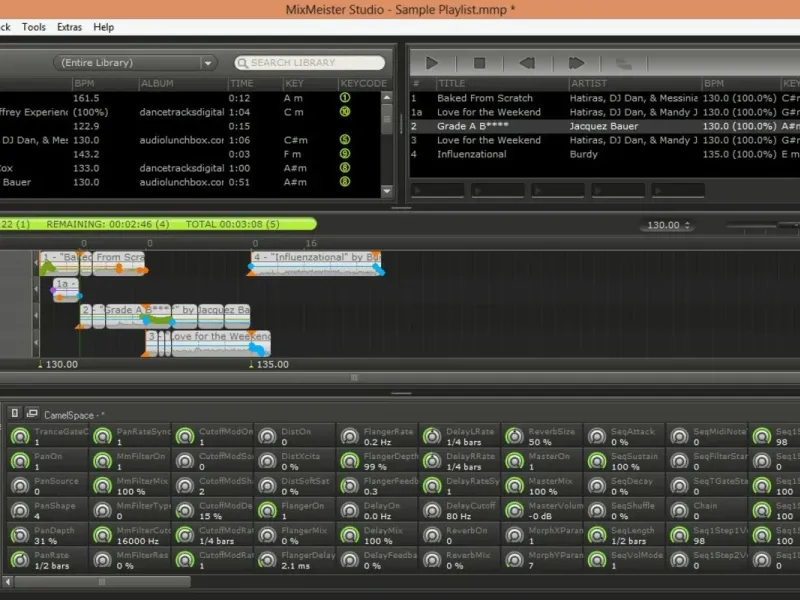Select Influenzational track in the playlist
The width and height of the screenshot is (800, 600).
click(x=472, y=154)
